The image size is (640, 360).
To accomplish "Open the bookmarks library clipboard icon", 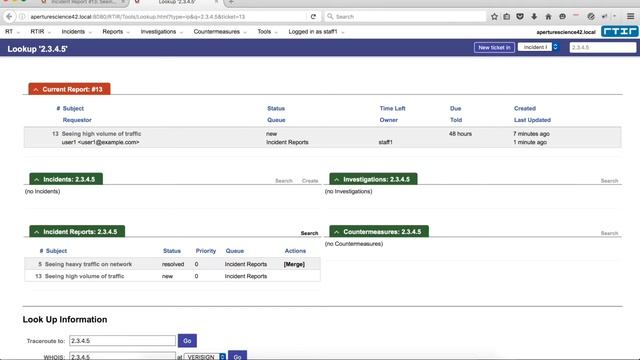I will tap(507, 17).
